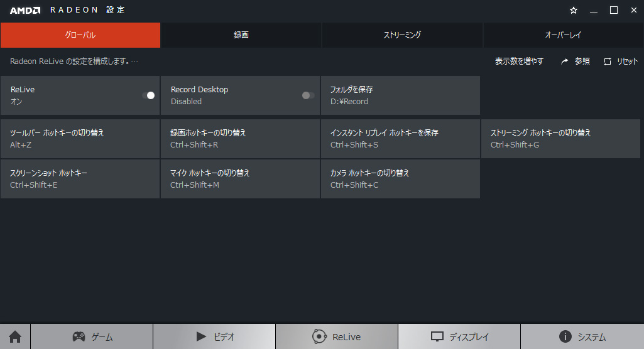Click the 参照 share button
Image resolution: width=644 pixels, height=349 pixels.
pyautogui.click(x=576, y=62)
